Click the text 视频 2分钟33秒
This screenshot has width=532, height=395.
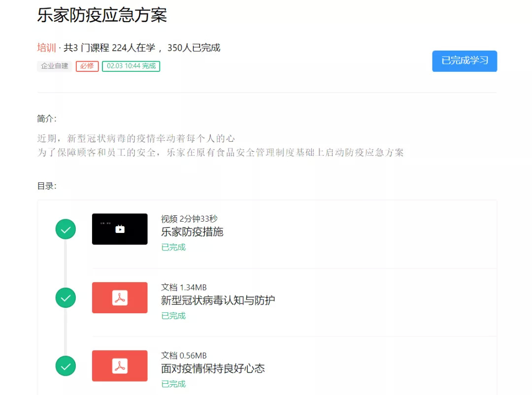[189, 219]
